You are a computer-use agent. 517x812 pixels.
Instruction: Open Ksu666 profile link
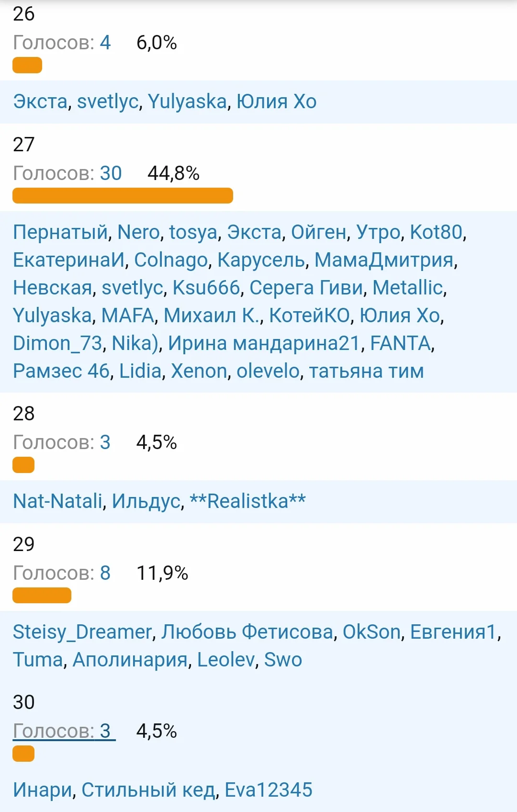click(206, 288)
